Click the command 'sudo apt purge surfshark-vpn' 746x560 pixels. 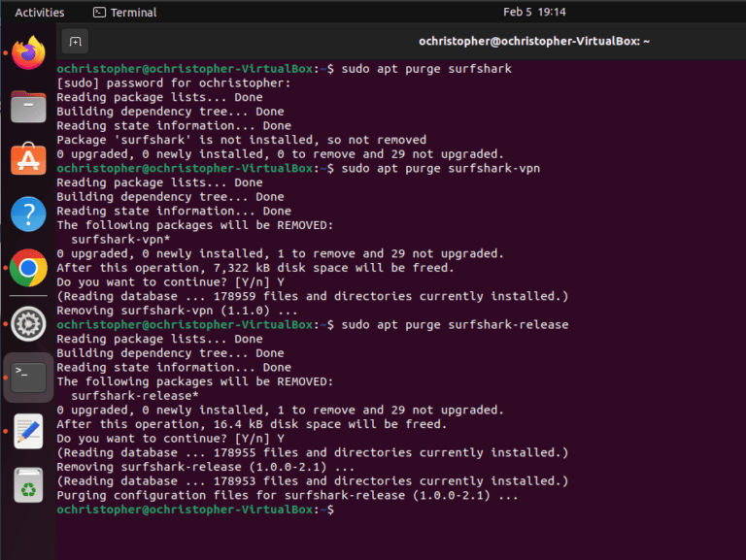point(441,168)
